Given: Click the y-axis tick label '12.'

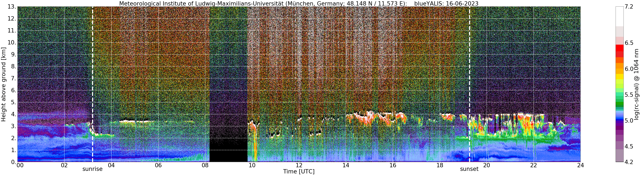Looking at the screenshot, I should click(12, 19).
